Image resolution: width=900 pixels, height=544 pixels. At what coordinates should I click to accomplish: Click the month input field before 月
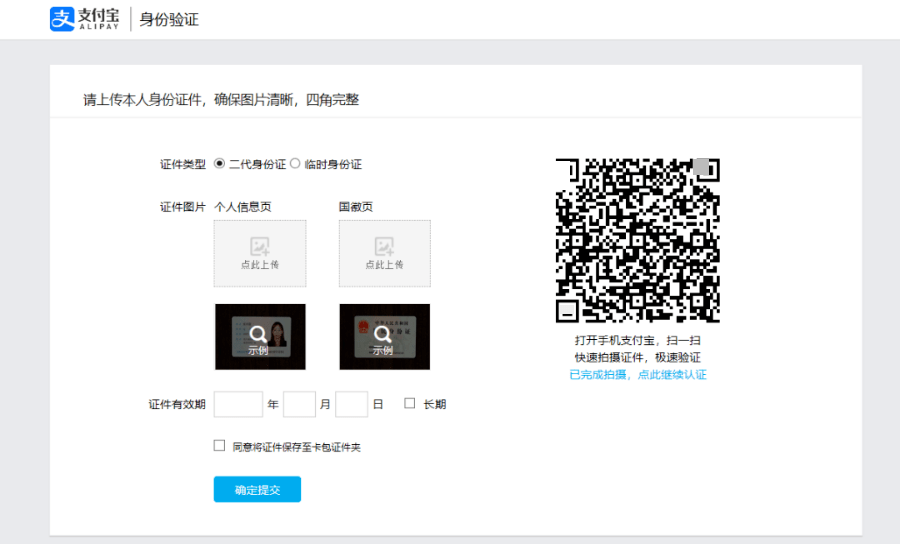(299, 404)
